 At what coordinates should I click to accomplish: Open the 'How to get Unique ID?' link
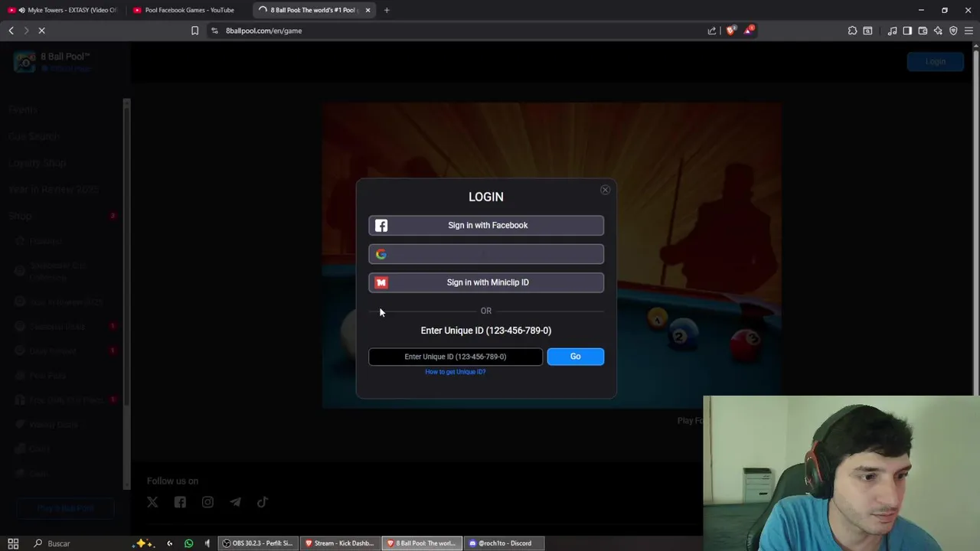pos(456,372)
